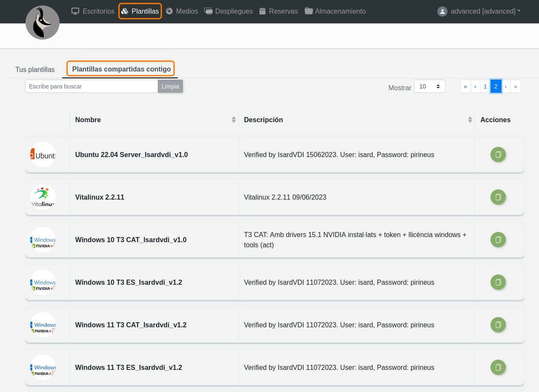
Task: Open Escritorios in the top navigation
Action: [x=93, y=11]
